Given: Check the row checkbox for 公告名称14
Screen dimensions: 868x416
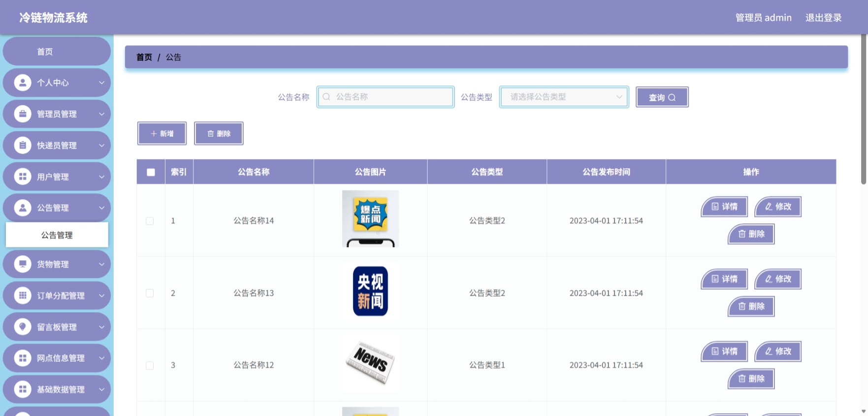Looking at the screenshot, I should click(x=150, y=221).
